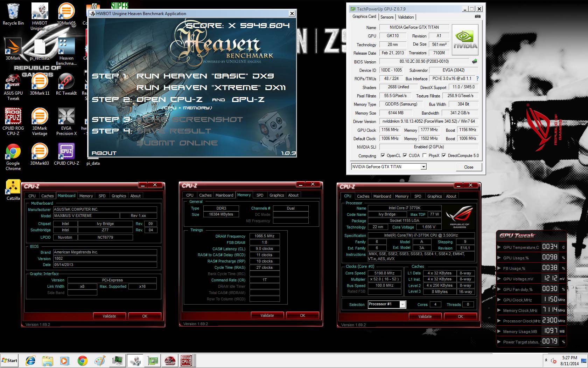The width and height of the screenshot is (588, 368).
Task: Expand GPU Voltage row in GPU Tweak
Action: [x=499, y=279]
